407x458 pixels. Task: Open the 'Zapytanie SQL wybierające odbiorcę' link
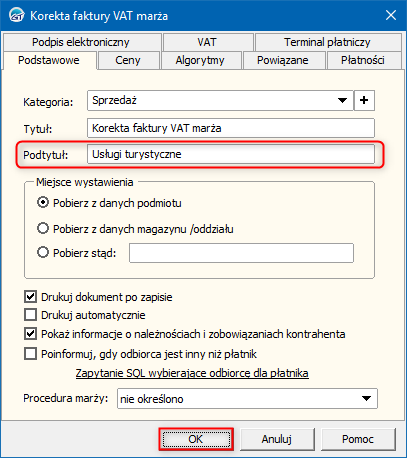[192, 373]
